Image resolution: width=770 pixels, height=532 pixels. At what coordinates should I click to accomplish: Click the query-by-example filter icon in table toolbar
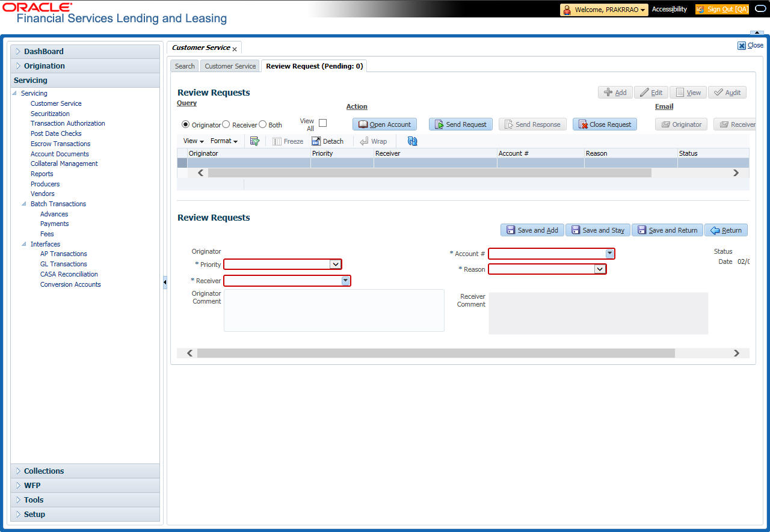254,141
